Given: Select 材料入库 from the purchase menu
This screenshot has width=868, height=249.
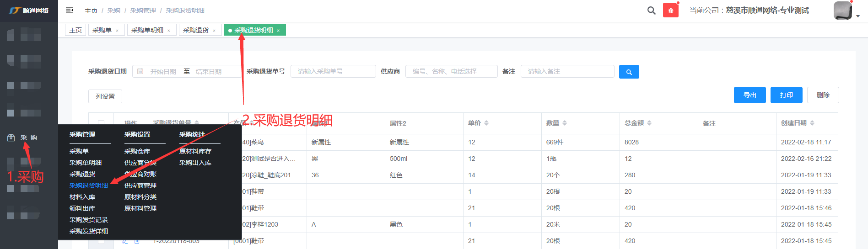Looking at the screenshot, I should point(82,197).
